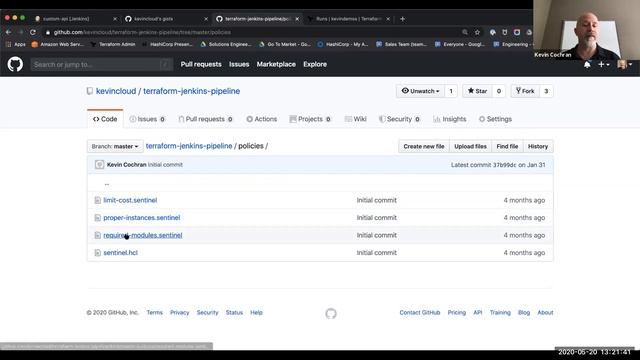
Task: Open the About footer link
Action: point(545,312)
